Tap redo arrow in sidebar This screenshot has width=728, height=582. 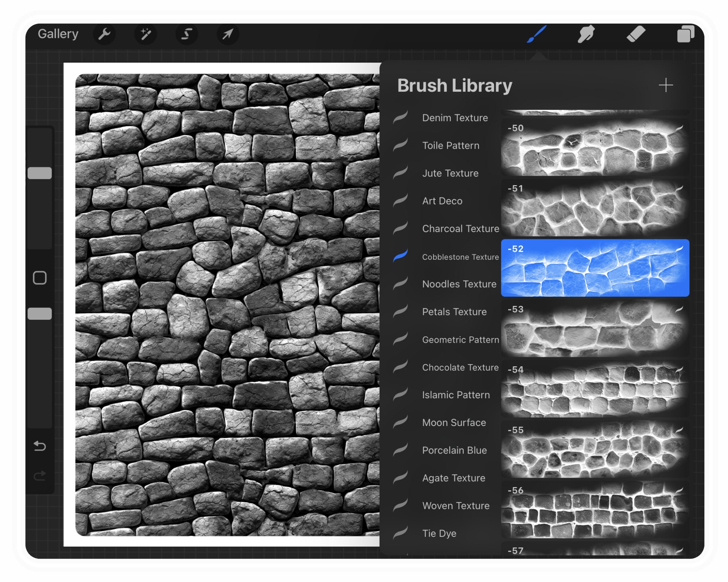[40, 477]
